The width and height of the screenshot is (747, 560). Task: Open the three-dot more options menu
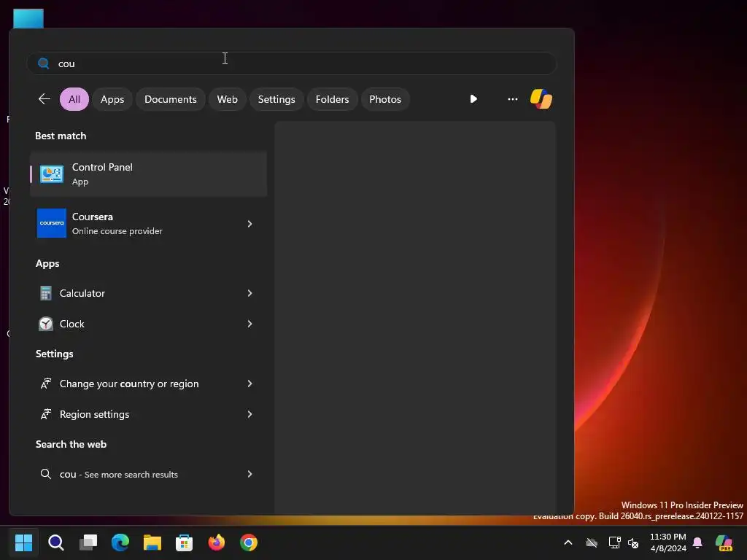[513, 99]
